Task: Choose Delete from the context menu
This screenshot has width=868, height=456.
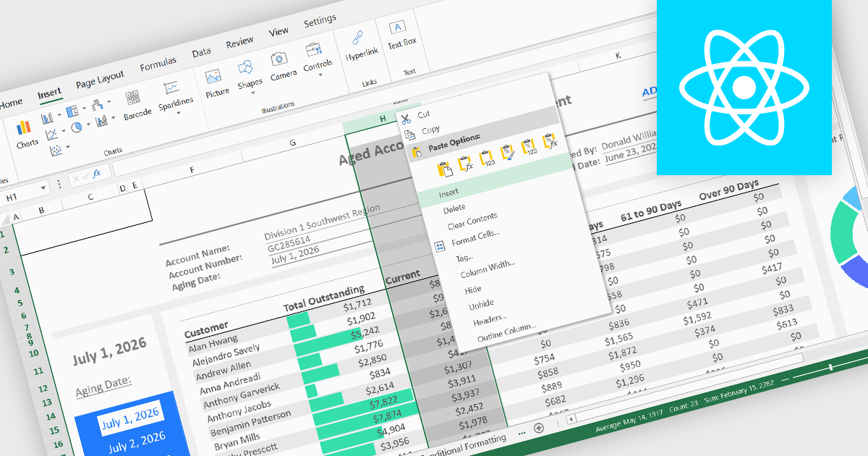Action: [454, 208]
